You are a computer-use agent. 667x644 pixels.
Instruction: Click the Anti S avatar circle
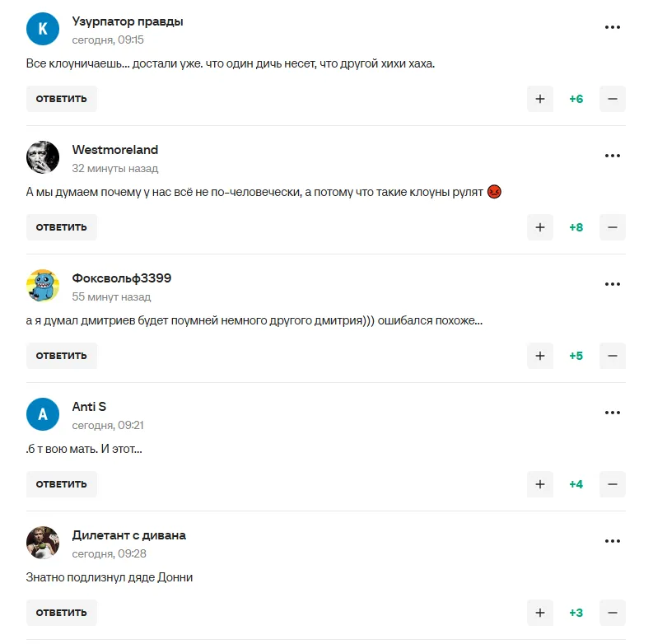(x=43, y=414)
